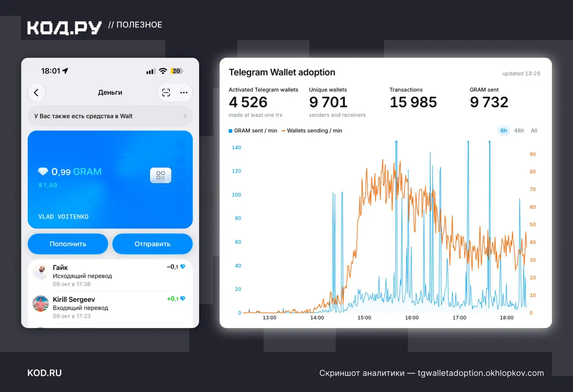The width and height of the screenshot is (573, 392).
Task: Click the 16:00 mark on chart timeline
Action: 412,318
